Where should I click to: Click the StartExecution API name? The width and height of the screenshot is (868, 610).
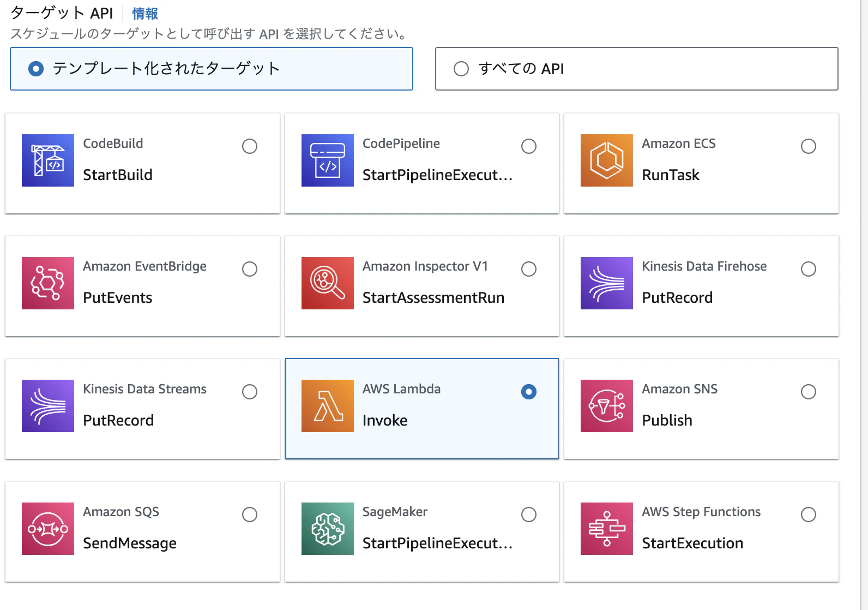(692, 543)
